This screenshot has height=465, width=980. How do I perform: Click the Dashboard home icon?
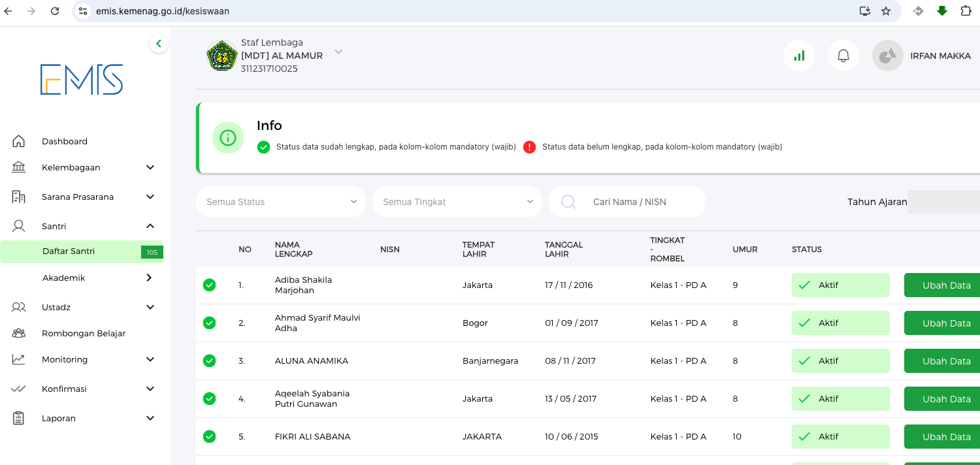[x=19, y=141]
